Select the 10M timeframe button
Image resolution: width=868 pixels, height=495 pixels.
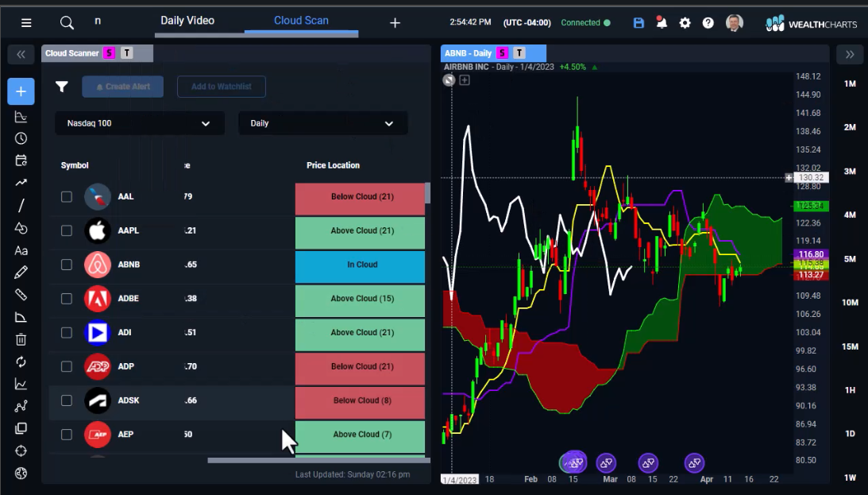point(850,303)
